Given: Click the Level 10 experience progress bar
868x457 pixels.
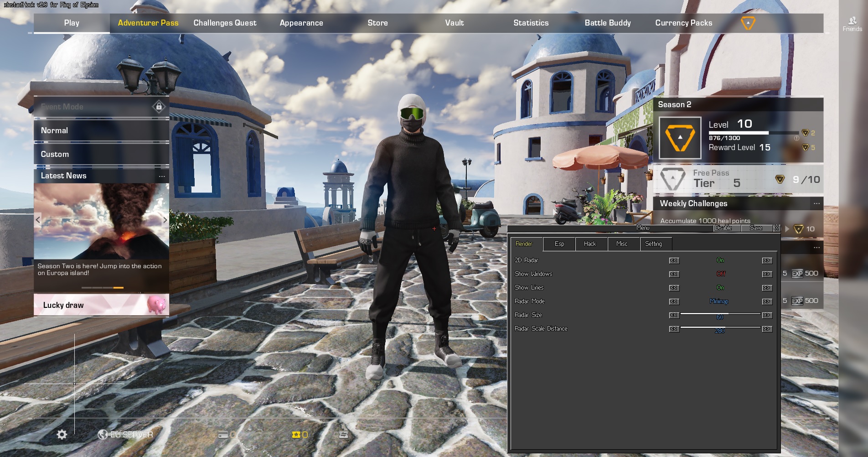Looking at the screenshot, I should click(x=754, y=133).
